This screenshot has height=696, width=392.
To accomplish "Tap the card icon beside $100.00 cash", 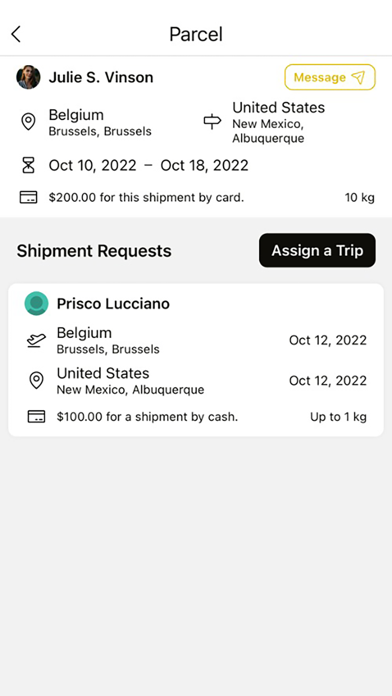I will (36, 417).
